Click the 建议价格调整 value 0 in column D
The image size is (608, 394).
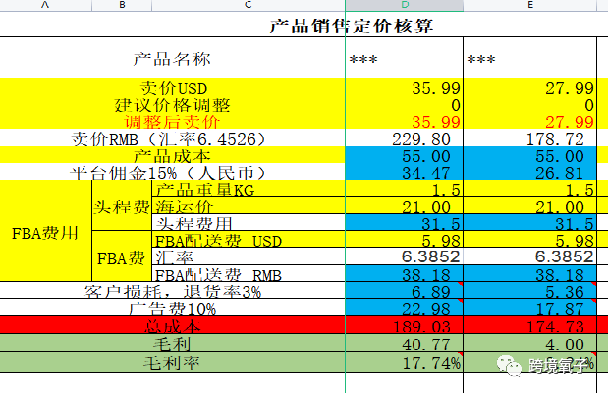pos(404,105)
